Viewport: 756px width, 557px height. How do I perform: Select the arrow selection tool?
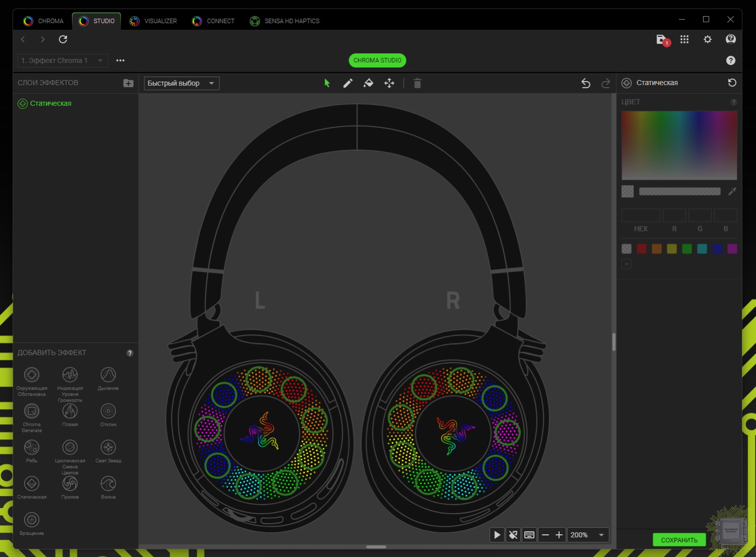[x=327, y=83]
